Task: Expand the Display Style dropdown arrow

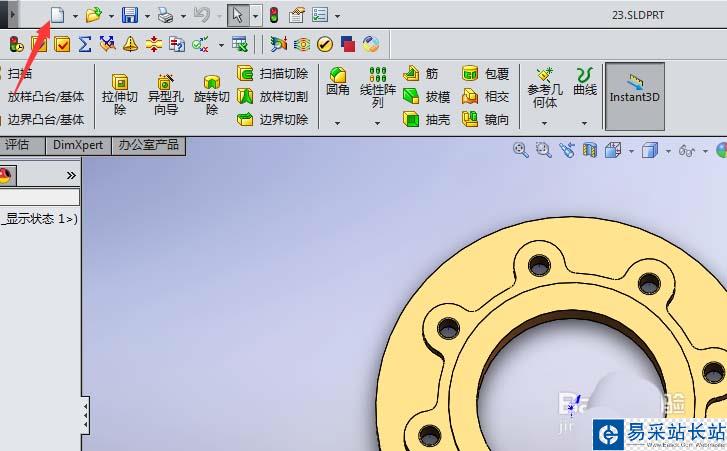Action: coord(668,152)
